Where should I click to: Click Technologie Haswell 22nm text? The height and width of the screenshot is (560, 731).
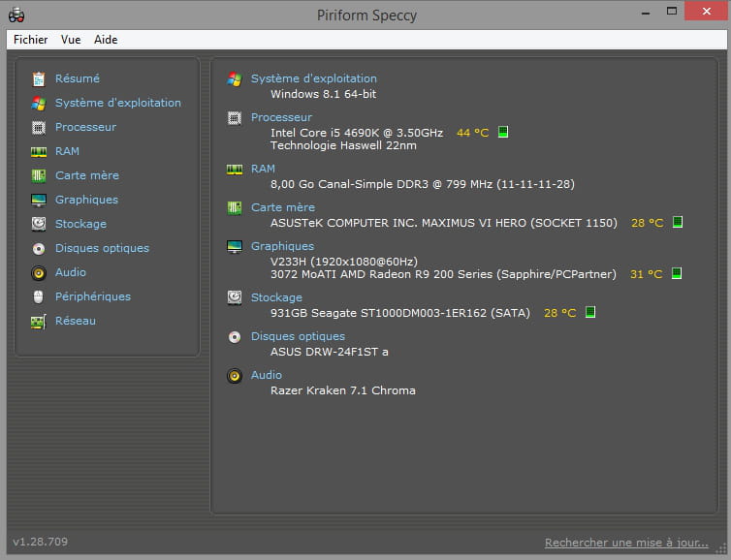(343, 146)
